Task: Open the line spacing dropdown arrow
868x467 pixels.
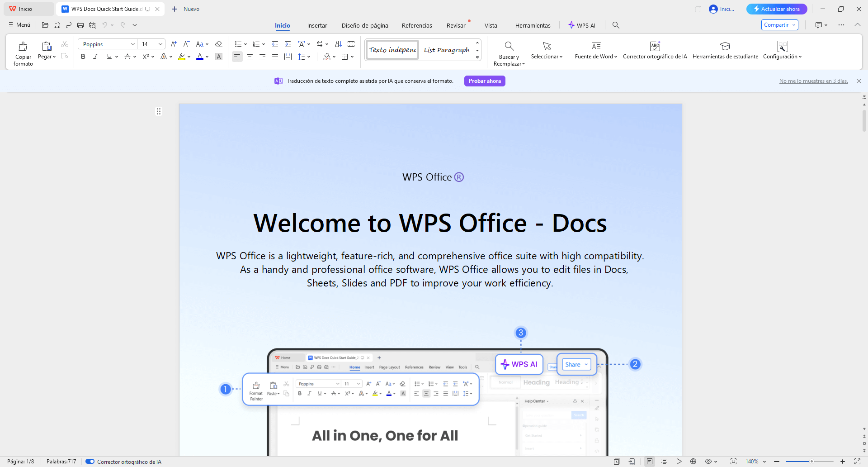Action: tap(309, 57)
